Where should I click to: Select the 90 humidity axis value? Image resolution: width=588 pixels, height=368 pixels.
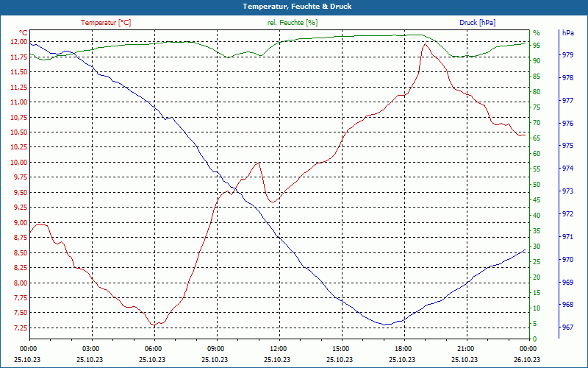[537, 60]
